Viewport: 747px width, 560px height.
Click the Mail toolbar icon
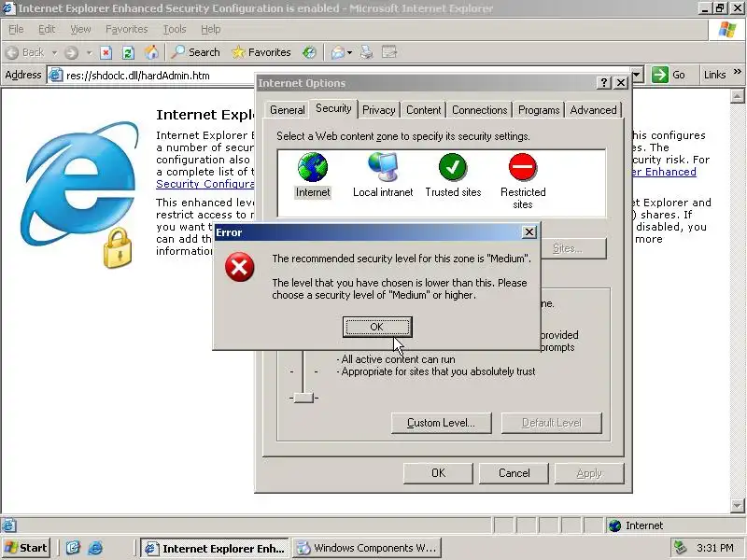click(338, 52)
